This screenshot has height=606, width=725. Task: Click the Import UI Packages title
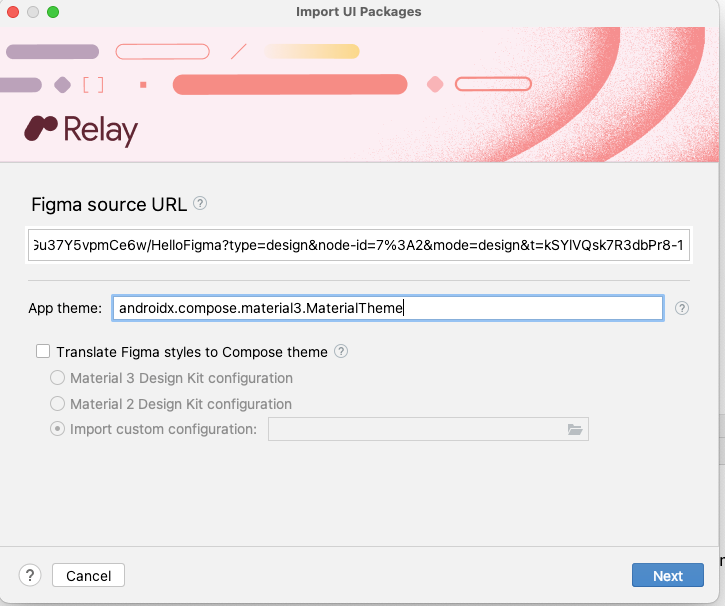[359, 12]
